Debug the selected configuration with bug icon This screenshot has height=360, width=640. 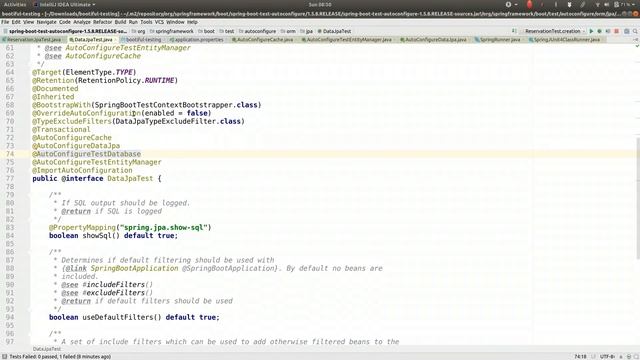click(x=600, y=31)
